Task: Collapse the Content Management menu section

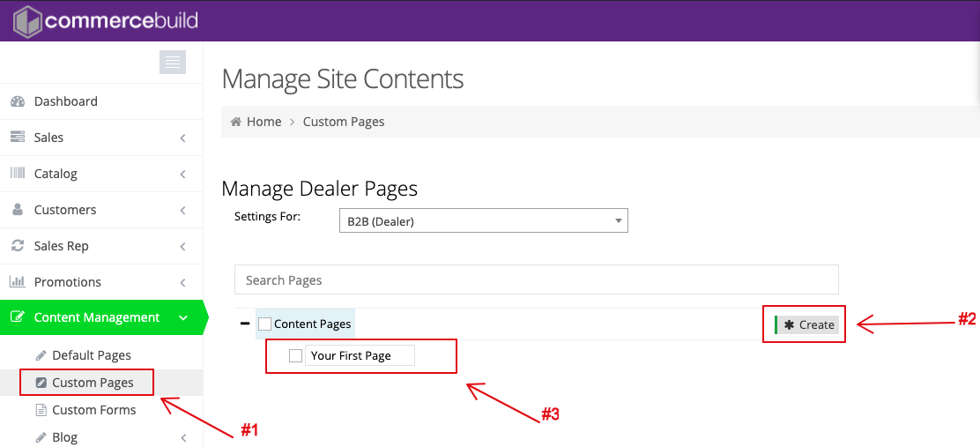Action: coord(182,317)
